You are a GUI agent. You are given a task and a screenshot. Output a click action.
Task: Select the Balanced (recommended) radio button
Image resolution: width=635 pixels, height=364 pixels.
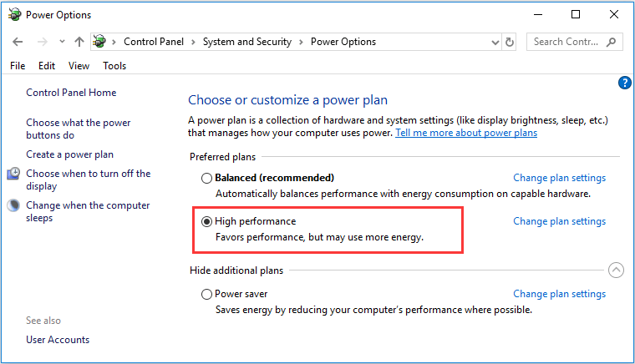206,178
